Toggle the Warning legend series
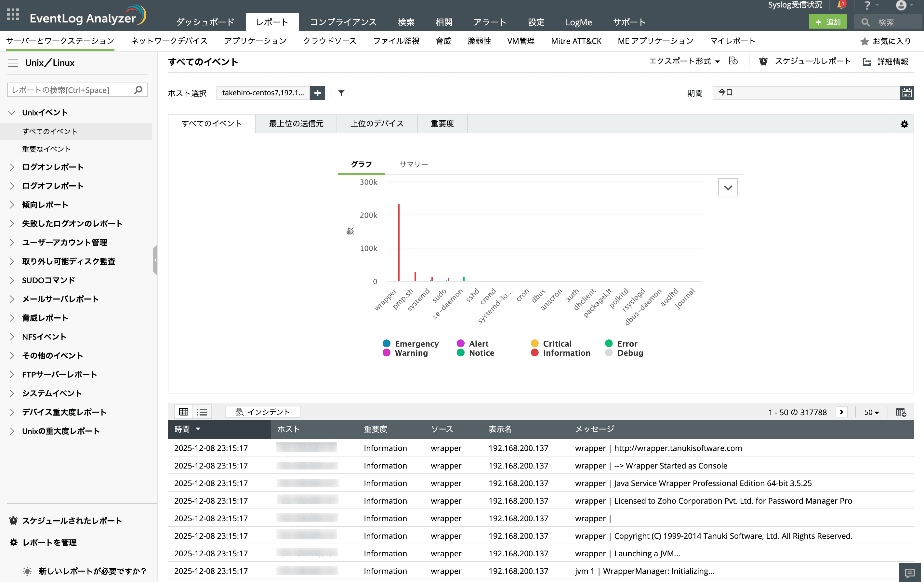 411,353
